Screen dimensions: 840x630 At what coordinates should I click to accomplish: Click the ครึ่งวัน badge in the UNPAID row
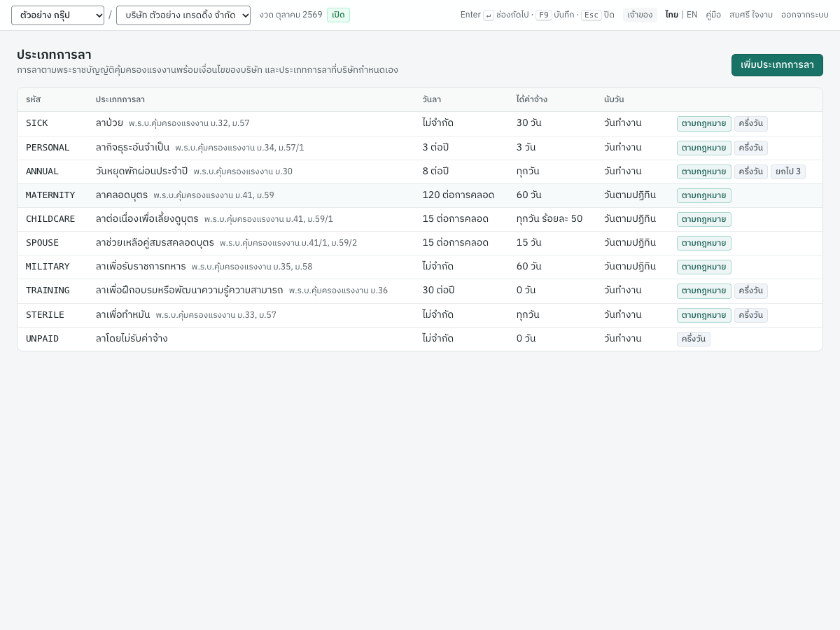coord(694,339)
